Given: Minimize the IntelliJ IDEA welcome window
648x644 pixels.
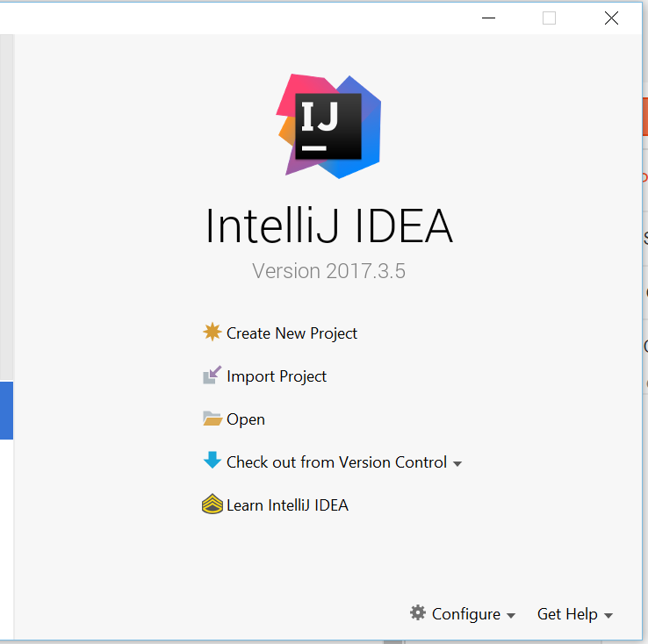Looking at the screenshot, I should [488, 18].
